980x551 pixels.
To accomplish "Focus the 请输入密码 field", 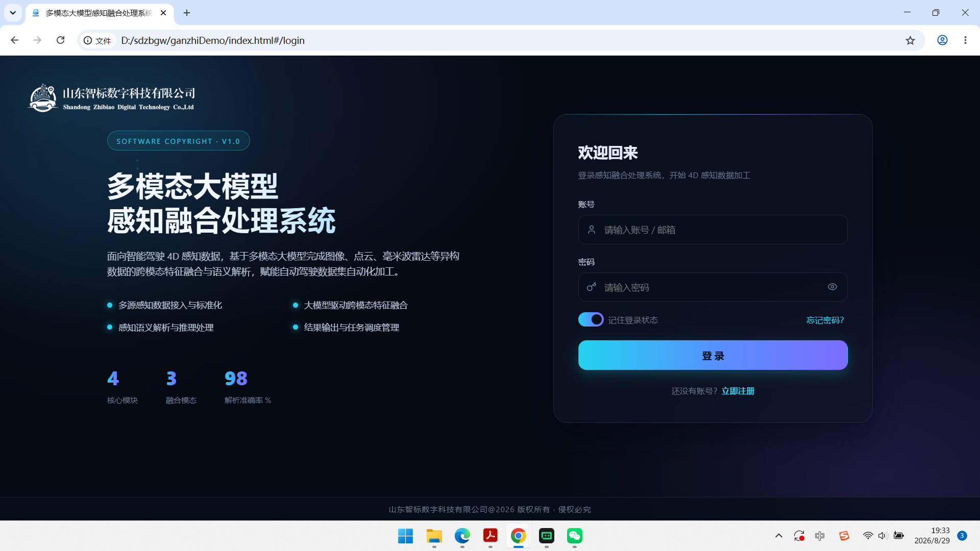I will tap(713, 287).
